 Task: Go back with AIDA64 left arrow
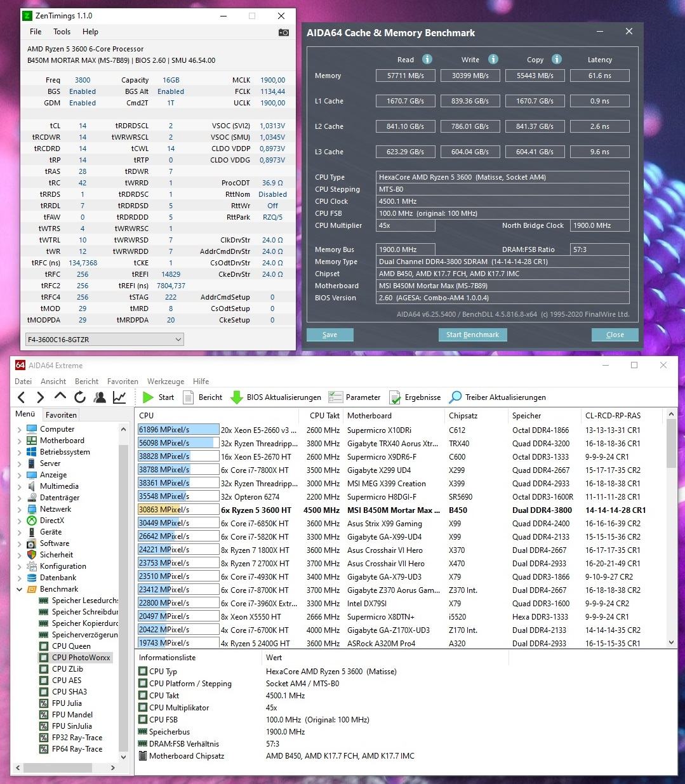[22, 397]
